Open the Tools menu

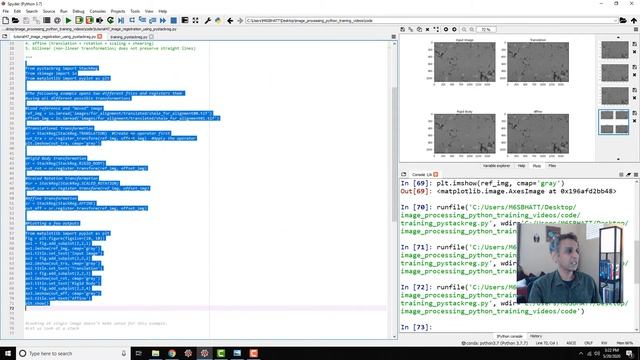coord(135,11)
